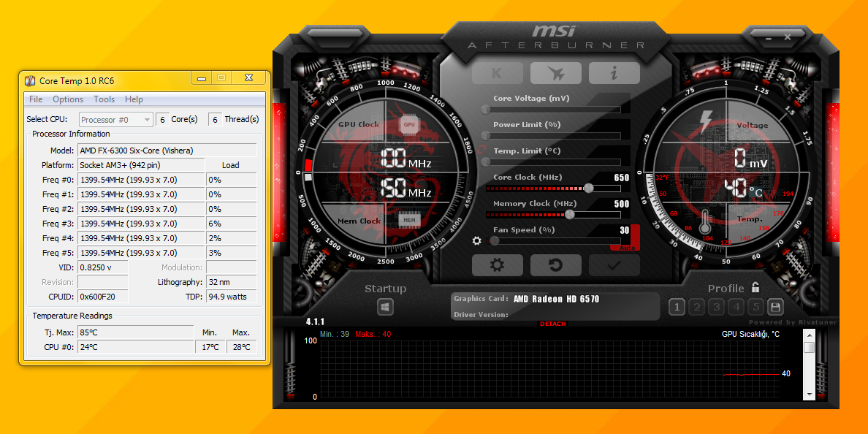Reset settings with the circular arrow button

tap(556, 265)
